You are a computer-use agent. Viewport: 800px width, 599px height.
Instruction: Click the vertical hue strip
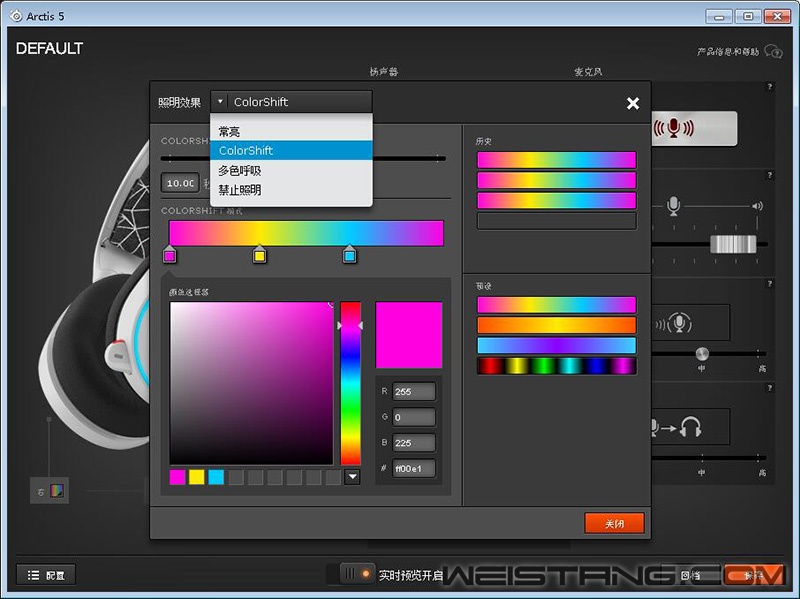tap(351, 383)
